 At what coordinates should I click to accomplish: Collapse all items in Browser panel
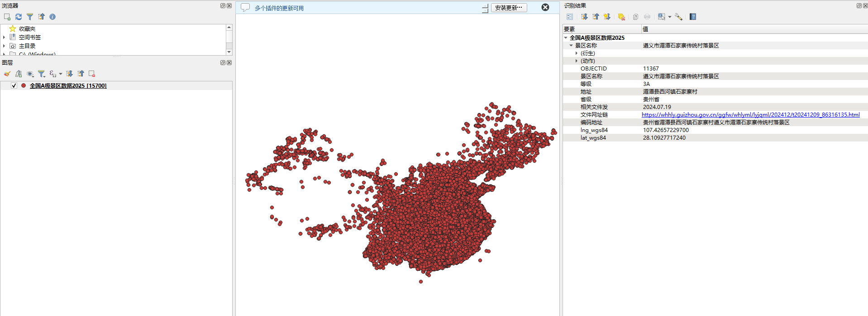coord(41,17)
